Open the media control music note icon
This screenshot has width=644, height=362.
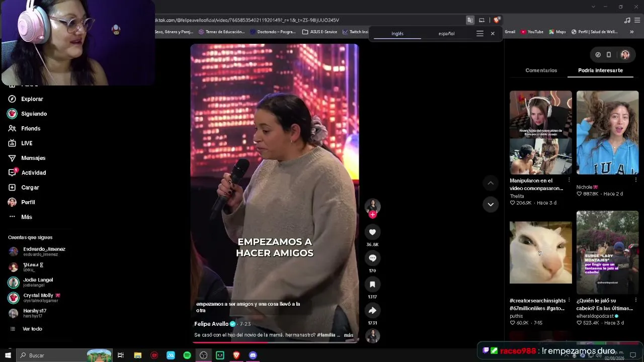pos(627,20)
